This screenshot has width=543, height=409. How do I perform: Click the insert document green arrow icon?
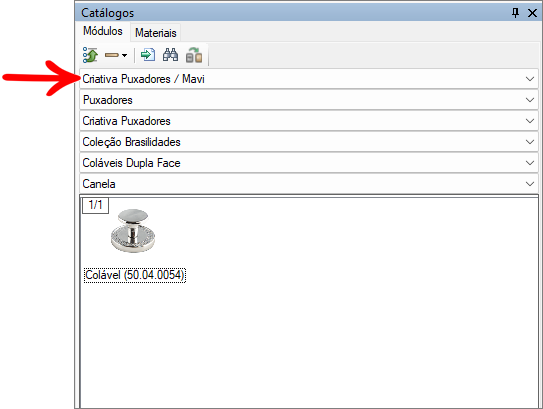(148, 55)
